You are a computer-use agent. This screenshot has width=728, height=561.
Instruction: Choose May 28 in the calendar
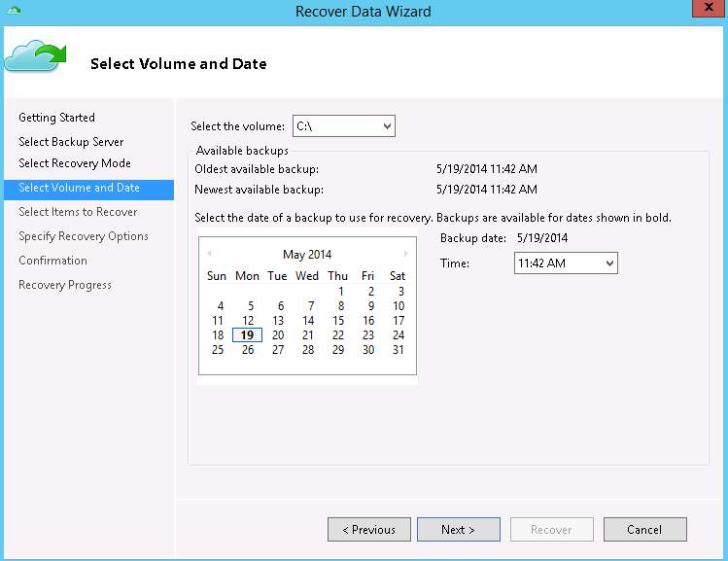(308, 350)
